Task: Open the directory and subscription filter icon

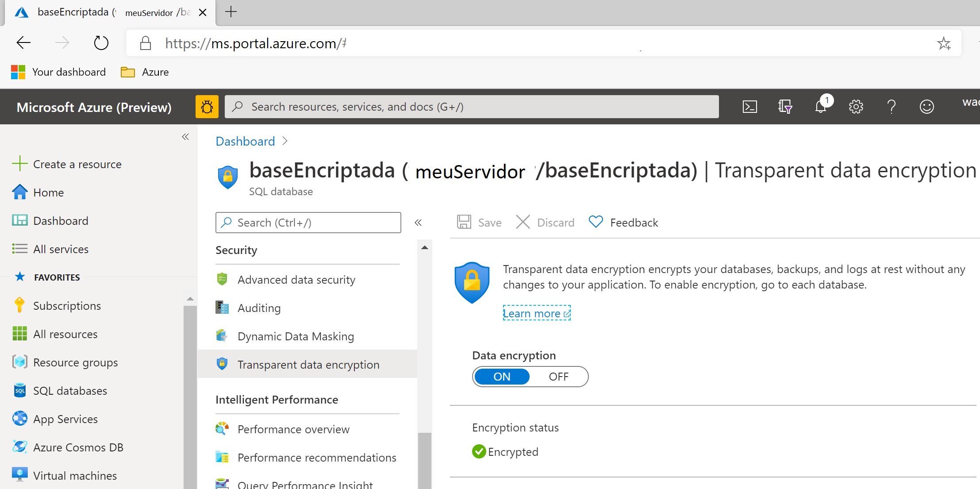Action: click(x=785, y=107)
